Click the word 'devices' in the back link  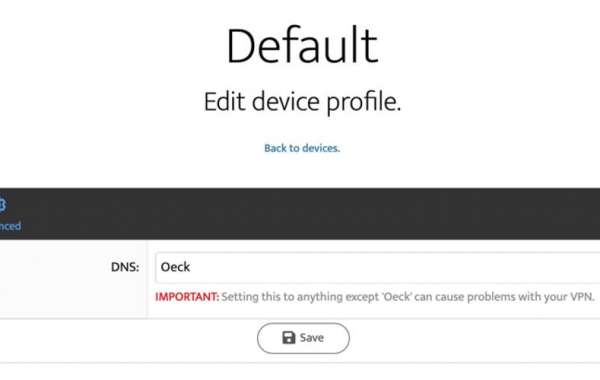[321, 148]
